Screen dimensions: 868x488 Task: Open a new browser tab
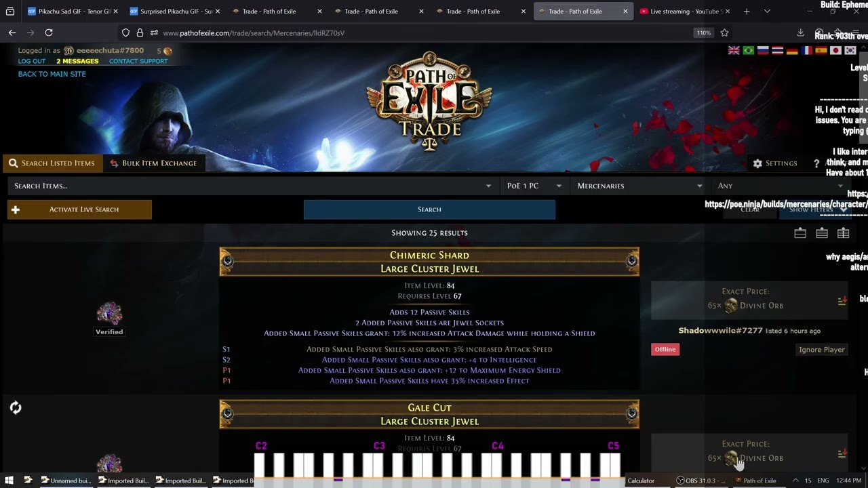[x=747, y=12]
